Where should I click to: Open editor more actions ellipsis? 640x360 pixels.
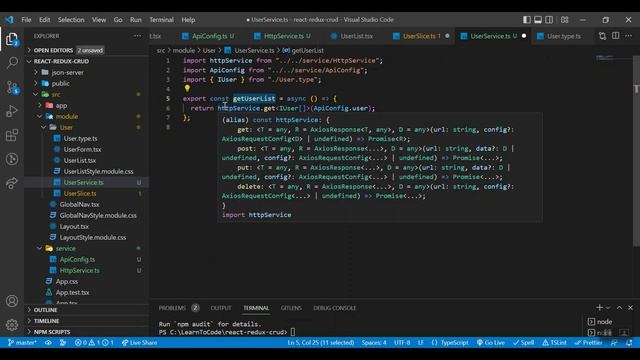pos(629,36)
